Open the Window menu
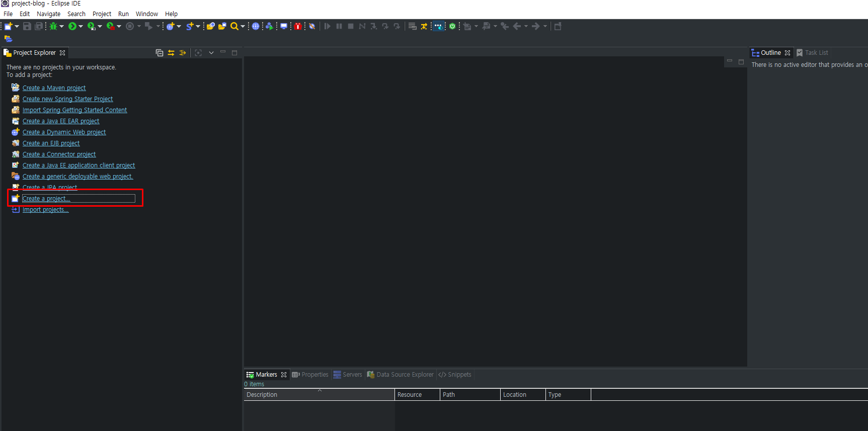 147,14
